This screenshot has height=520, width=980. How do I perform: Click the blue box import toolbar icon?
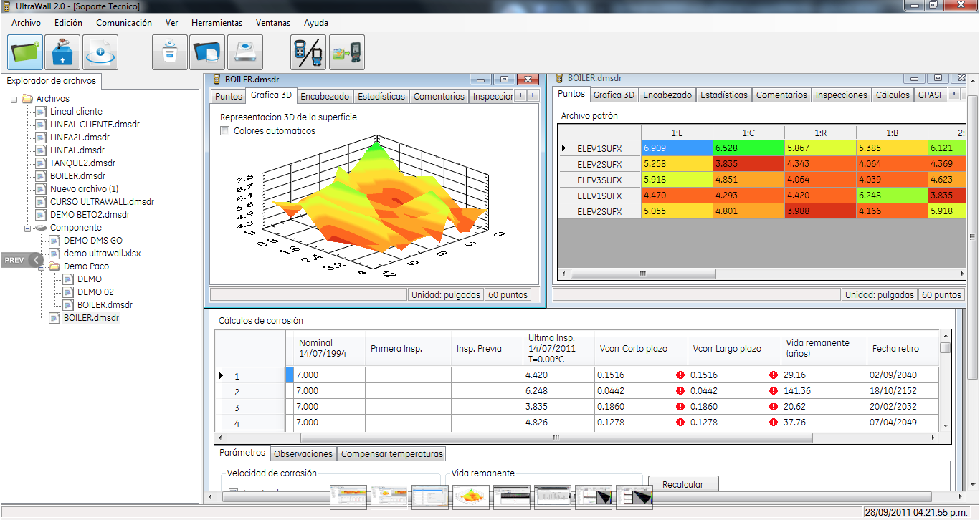[x=62, y=52]
